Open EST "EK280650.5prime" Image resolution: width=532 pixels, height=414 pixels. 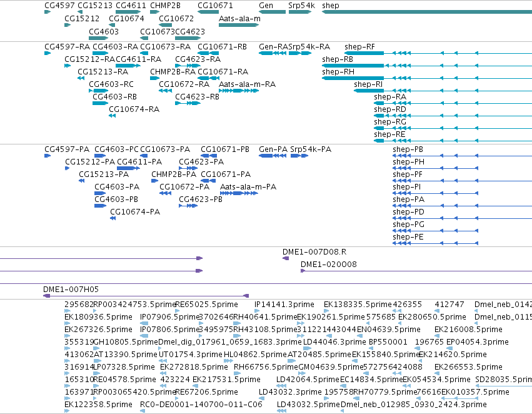(432, 317)
